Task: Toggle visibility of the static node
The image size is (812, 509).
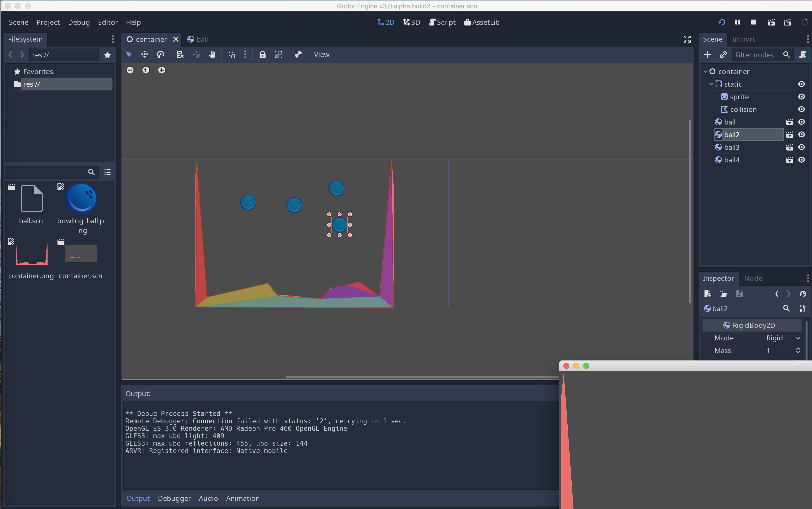Action: pyautogui.click(x=802, y=84)
